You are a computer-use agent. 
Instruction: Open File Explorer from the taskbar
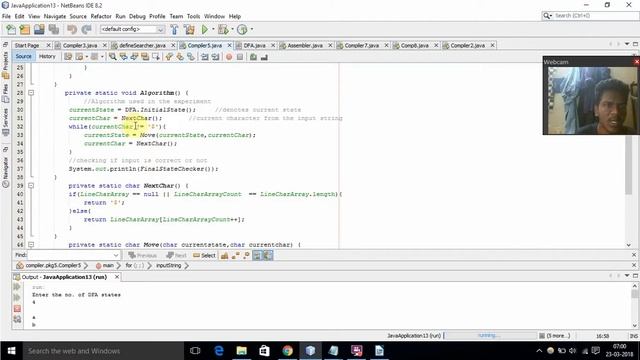242,351
